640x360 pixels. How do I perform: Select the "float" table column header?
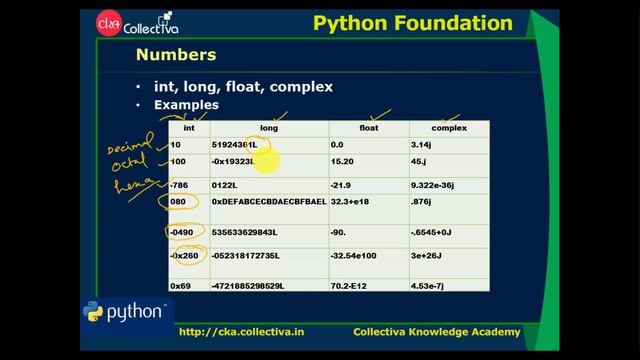click(x=369, y=128)
